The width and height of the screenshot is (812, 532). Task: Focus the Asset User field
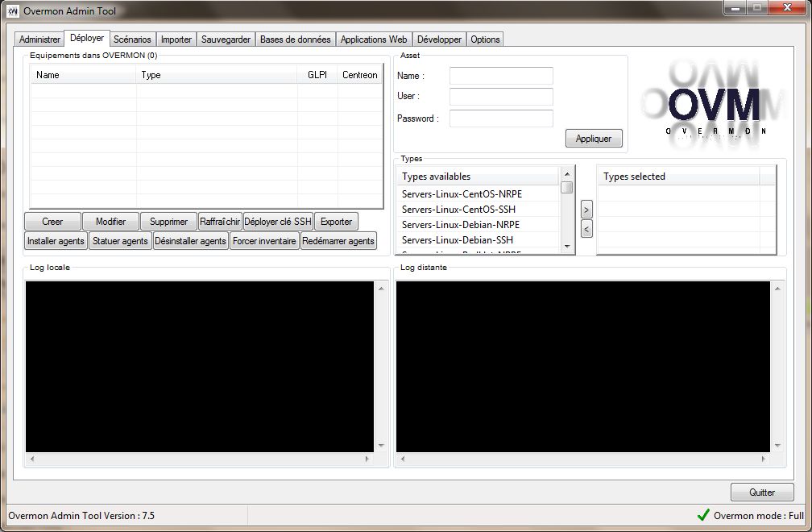pyautogui.click(x=501, y=97)
